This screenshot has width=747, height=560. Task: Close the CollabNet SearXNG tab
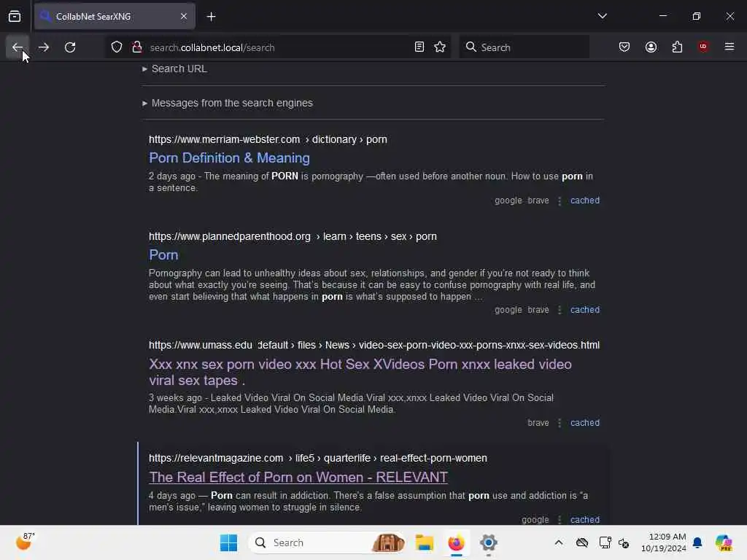click(x=184, y=16)
